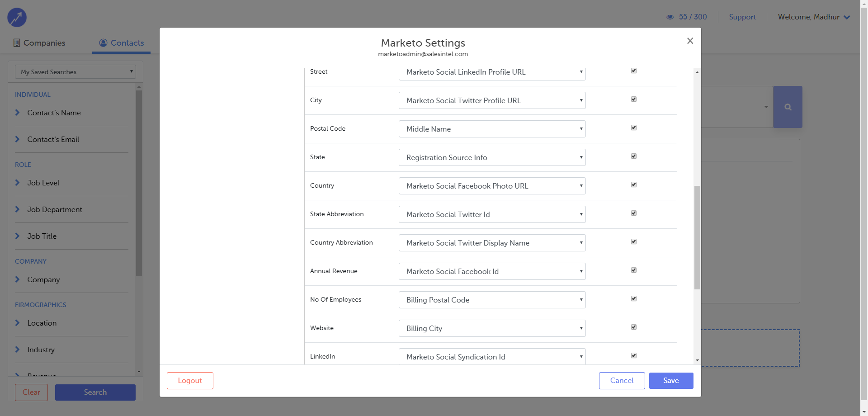Expand the Job Title filter
This screenshot has height=416, width=868.
71,236
